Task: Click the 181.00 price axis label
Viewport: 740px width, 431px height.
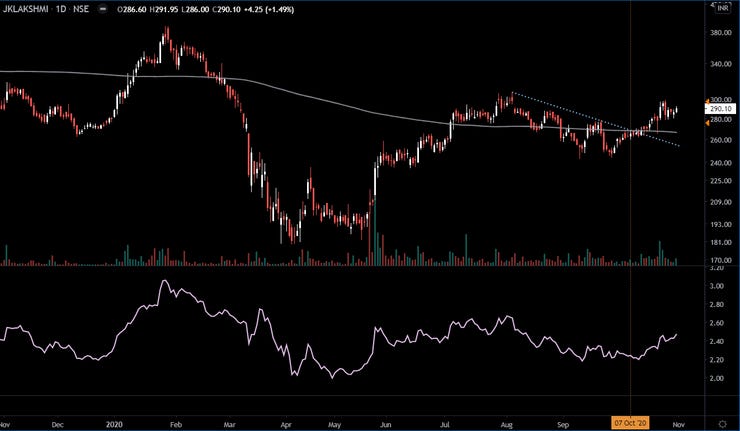Action: pos(722,243)
